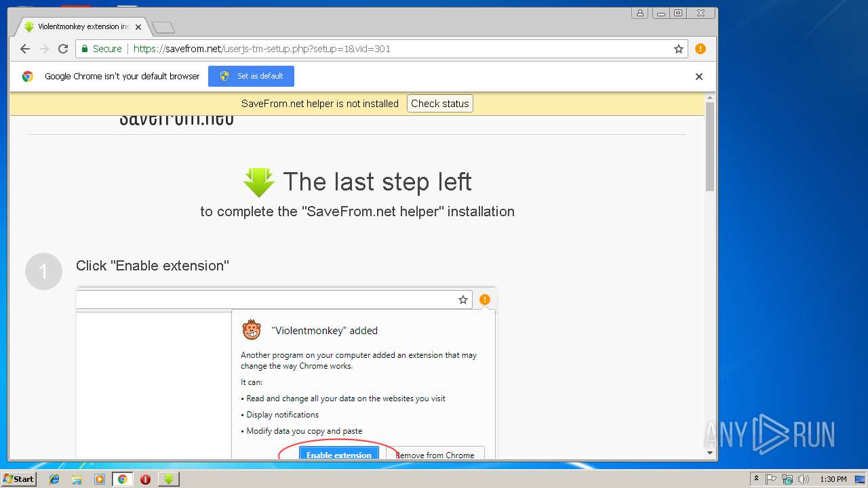Image resolution: width=868 pixels, height=488 pixels.
Task: Go back using the browser back arrow
Action: [x=25, y=49]
